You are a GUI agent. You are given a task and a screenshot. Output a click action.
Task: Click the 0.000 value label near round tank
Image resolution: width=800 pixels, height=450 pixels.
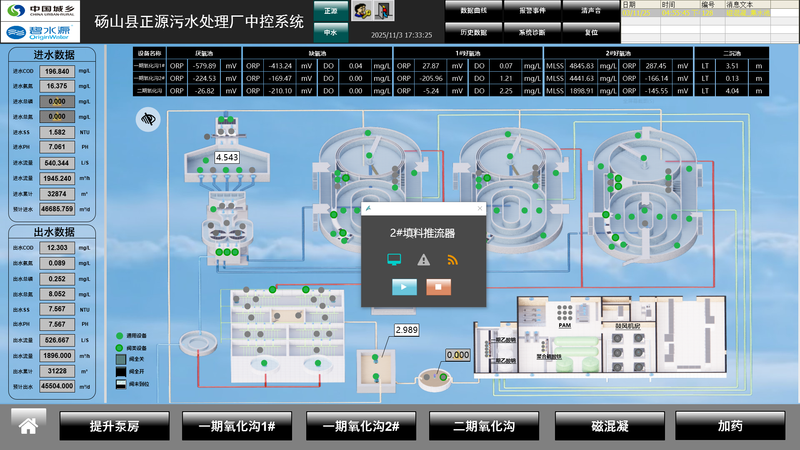tap(458, 355)
